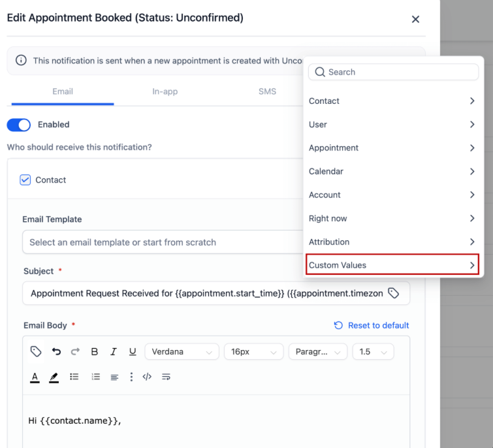Uncheck the Contact recipient checkbox
This screenshot has width=493, height=448.
click(x=25, y=180)
